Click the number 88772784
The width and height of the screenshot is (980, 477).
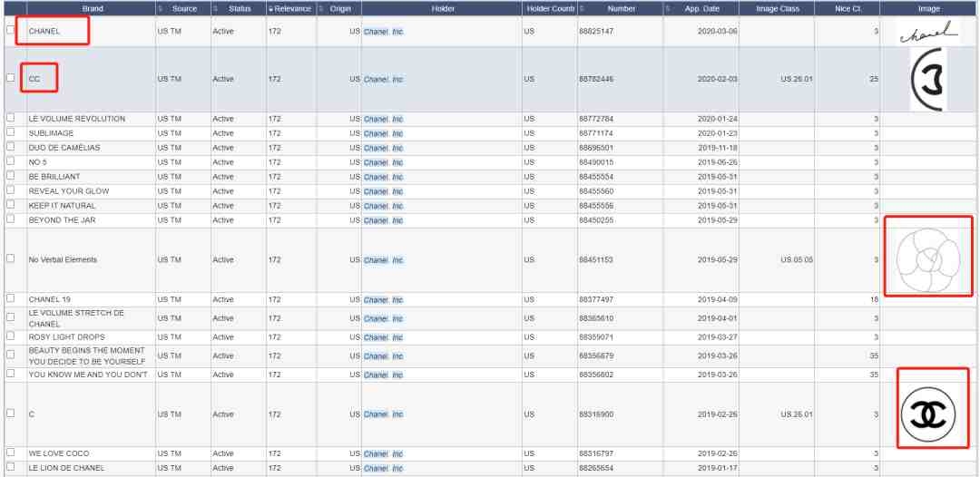(x=595, y=119)
